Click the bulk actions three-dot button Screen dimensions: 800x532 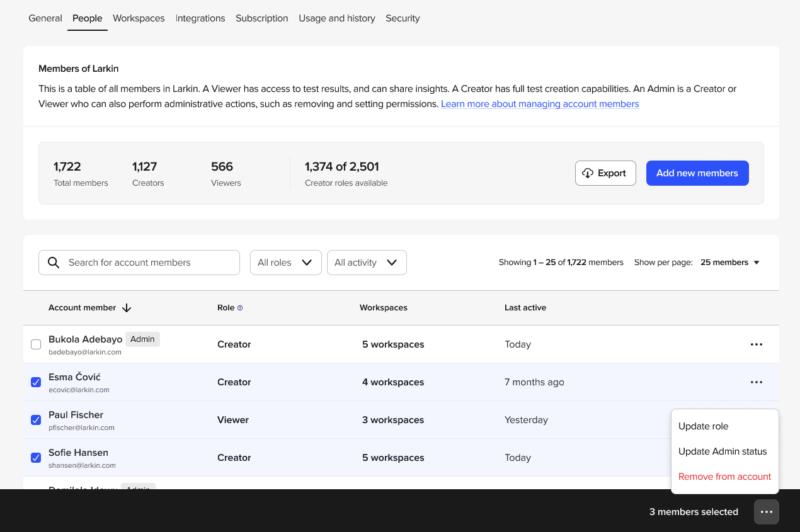pyautogui.click(x=767, y=512)
